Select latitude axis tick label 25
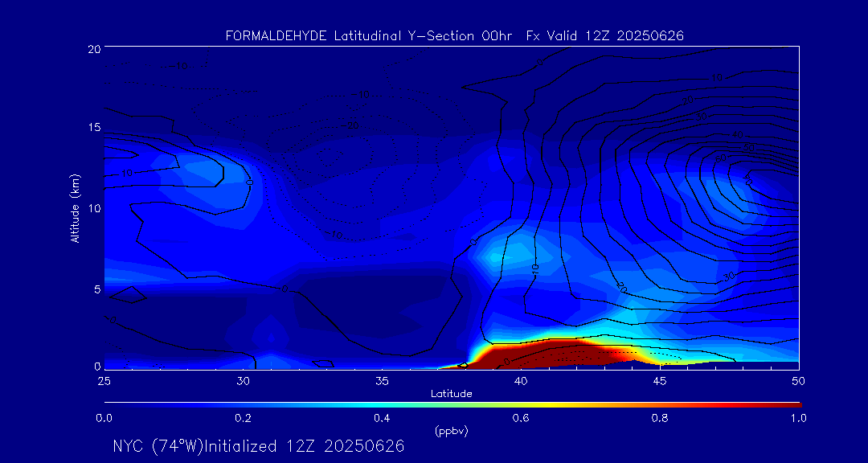This screenshot has width=868, height=463. pos(104,381)
